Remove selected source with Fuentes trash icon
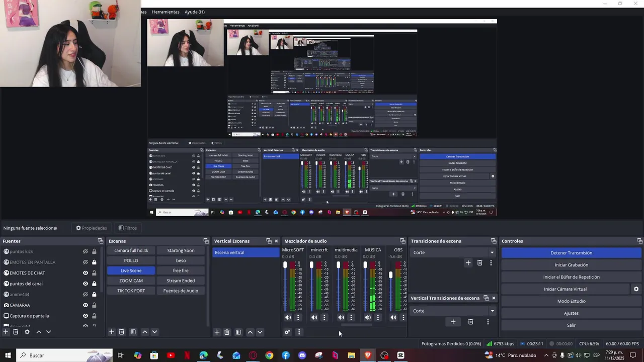 pyautogui.click(x=16, y=332)
